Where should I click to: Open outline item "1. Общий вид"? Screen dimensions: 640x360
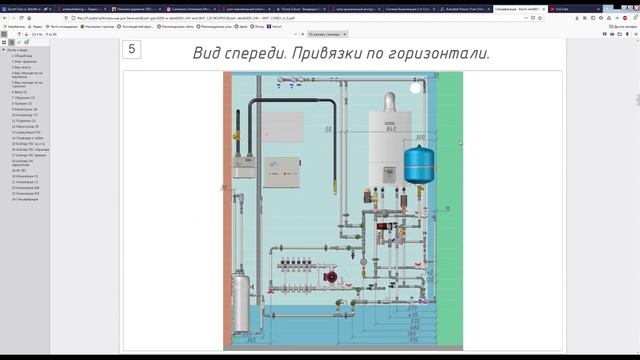click(x=22, y=56)
